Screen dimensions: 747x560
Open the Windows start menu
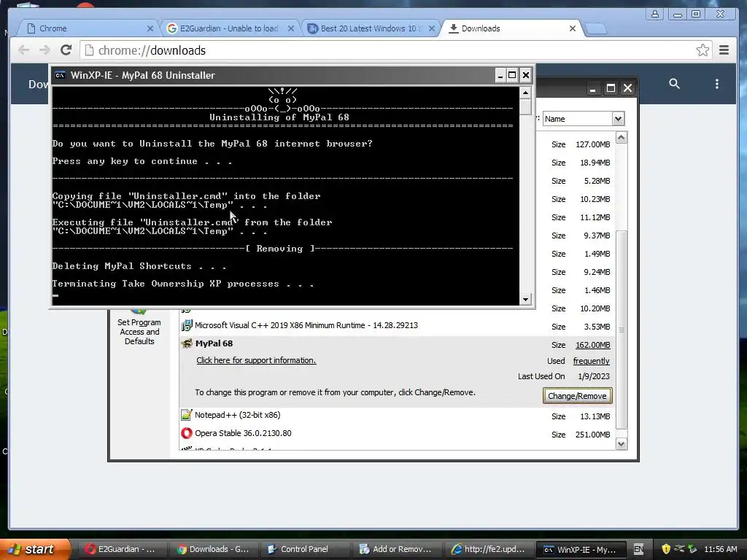click(34, 549)
